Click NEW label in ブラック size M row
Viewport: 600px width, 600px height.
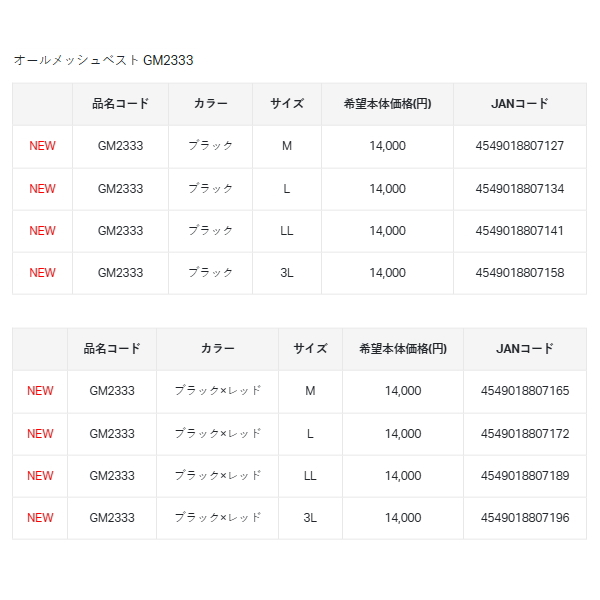tap(43, 146)
